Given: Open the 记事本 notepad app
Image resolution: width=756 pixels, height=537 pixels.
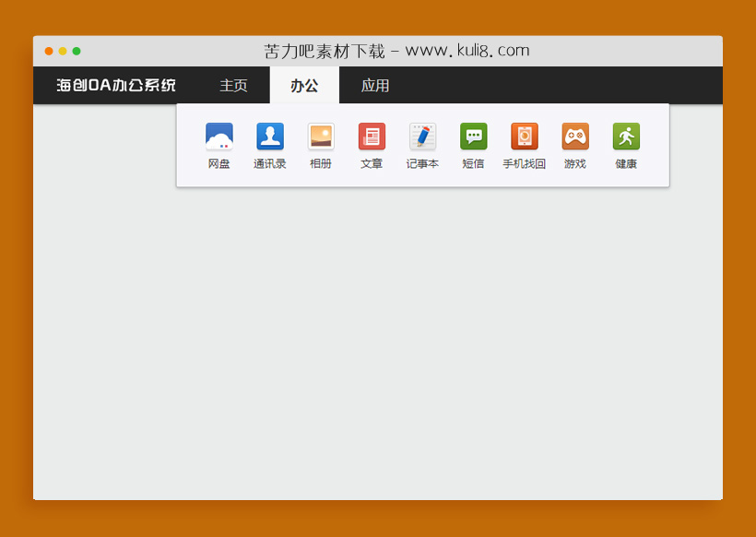Looking at the screenshot, I should (421, 137).
